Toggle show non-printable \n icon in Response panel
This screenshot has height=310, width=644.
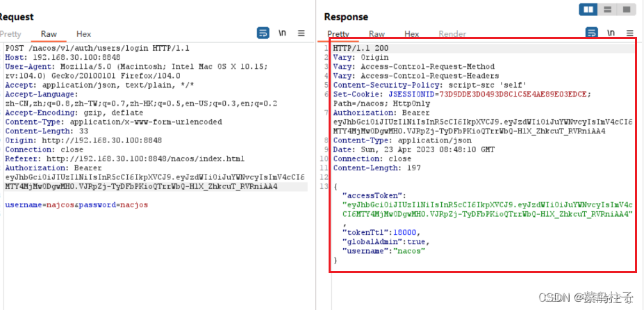coord(611,33)
